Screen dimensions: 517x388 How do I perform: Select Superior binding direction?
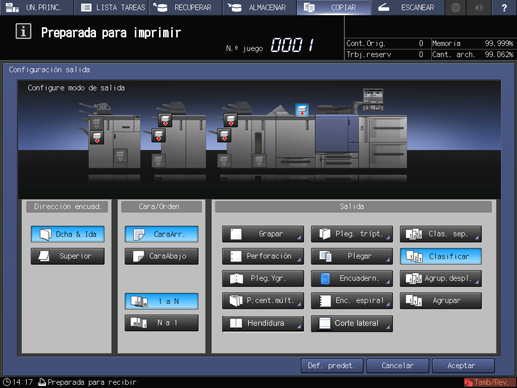click(68, 256)
